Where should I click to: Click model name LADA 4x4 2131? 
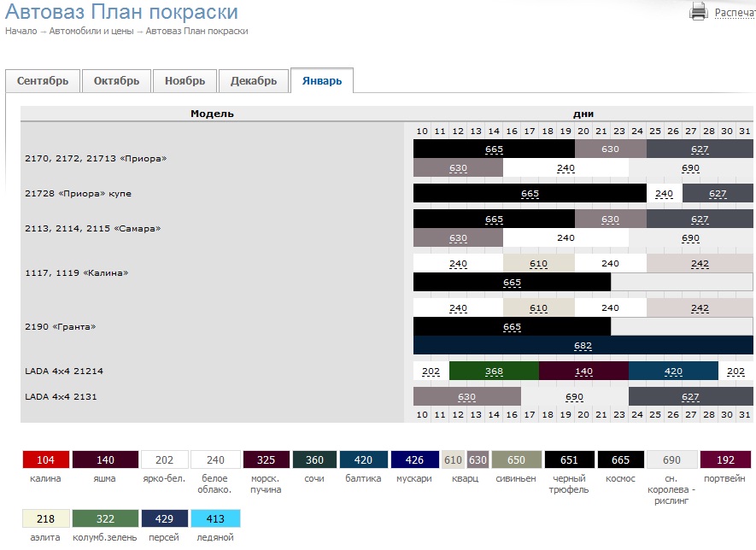61,396
